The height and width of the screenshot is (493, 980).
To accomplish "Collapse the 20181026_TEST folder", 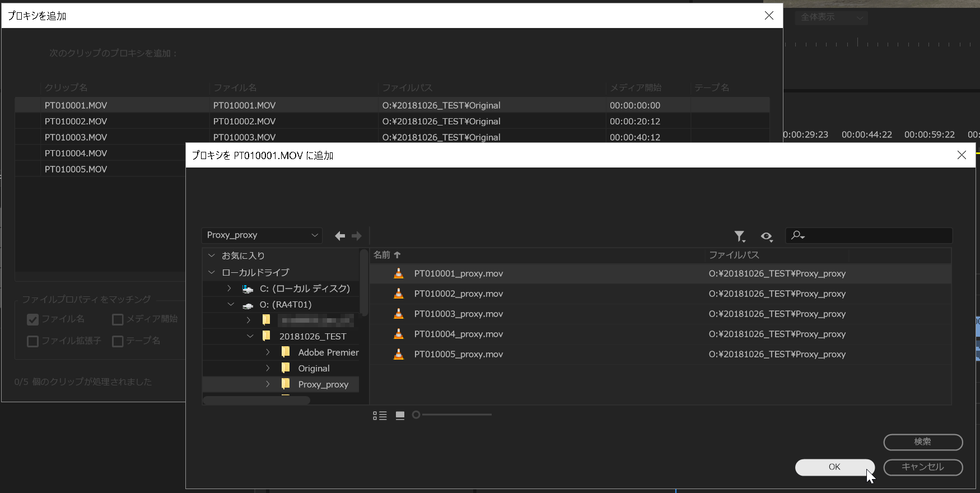I will [x=250, y=336].
